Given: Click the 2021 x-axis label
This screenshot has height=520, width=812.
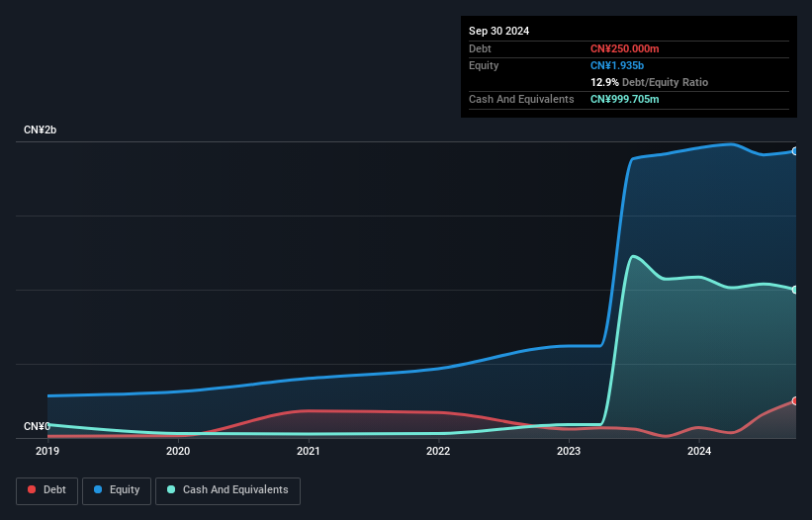Looking at the screenshot, I should pyautogui.click(x=309, y=451).
